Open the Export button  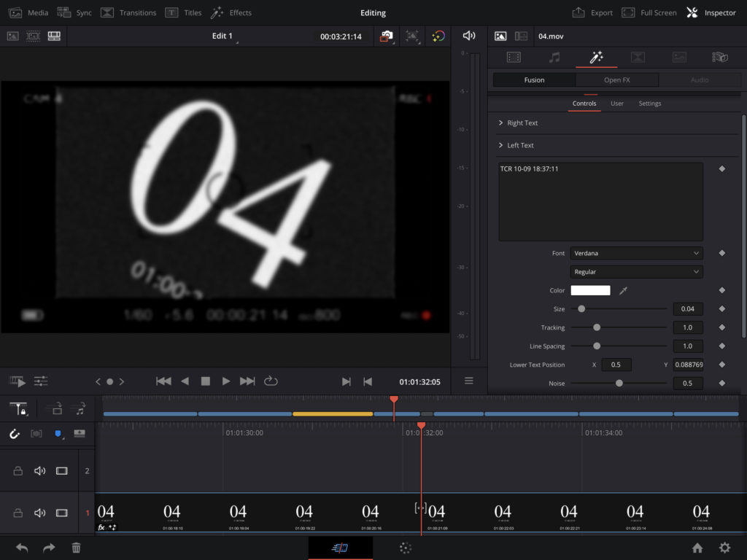(592, 13)
